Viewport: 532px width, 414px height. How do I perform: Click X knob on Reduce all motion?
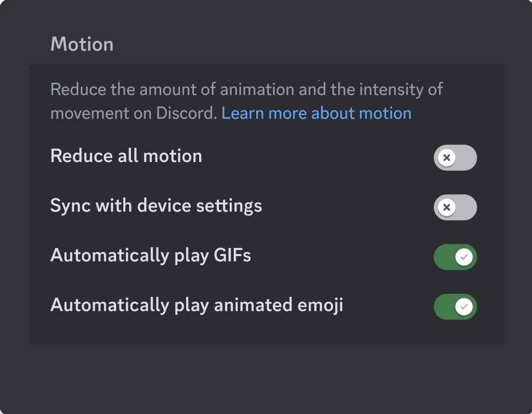447,157
